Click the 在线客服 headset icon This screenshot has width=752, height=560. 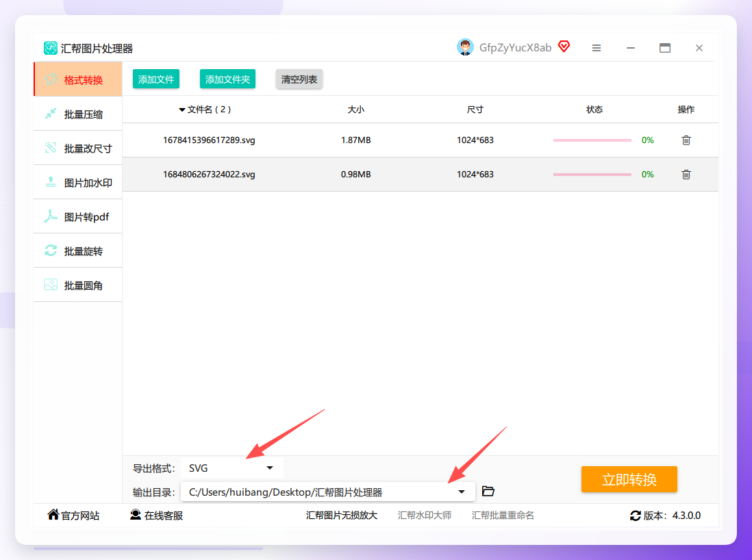[136, 514]
